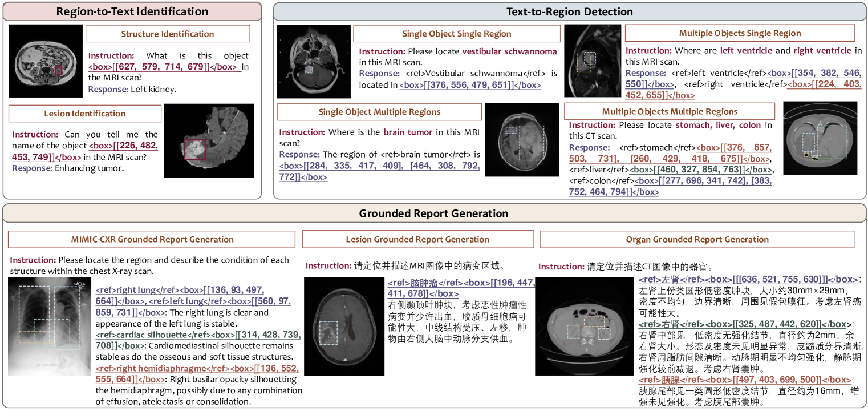The image size is (868, 411).
Task: Click the MIMIC-CXR Grounded Report Generation title
Action: [x=152, y=239]
